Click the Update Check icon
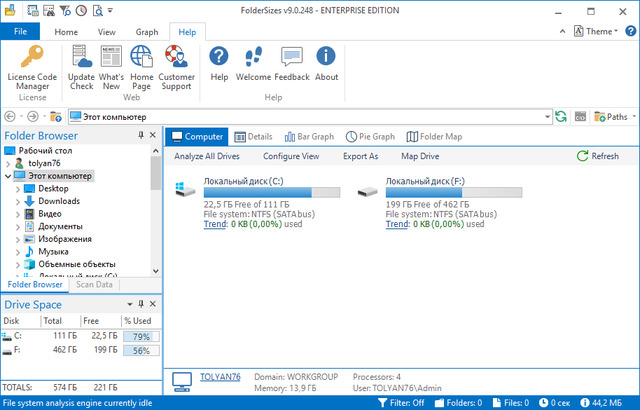Image resolution: width=640 pixels, height=410 pixels. [x=81, y=64]
